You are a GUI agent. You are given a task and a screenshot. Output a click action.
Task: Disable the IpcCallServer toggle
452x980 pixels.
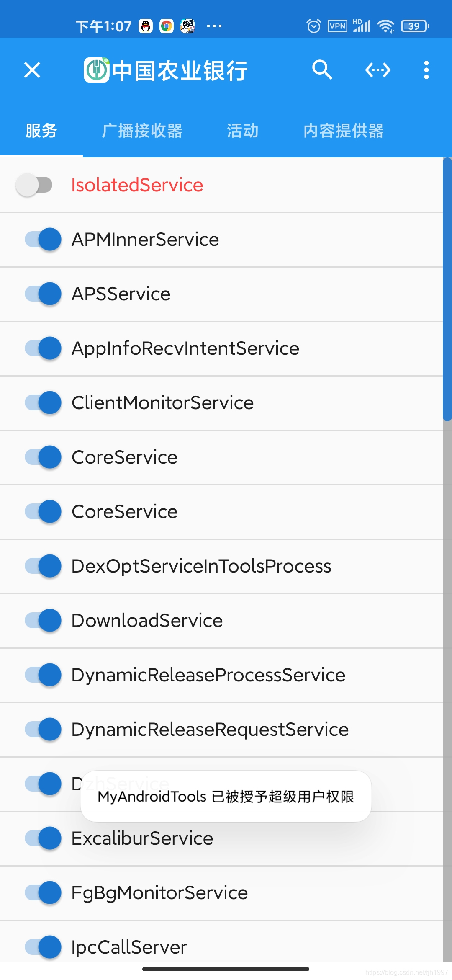[x=43, y=947]
